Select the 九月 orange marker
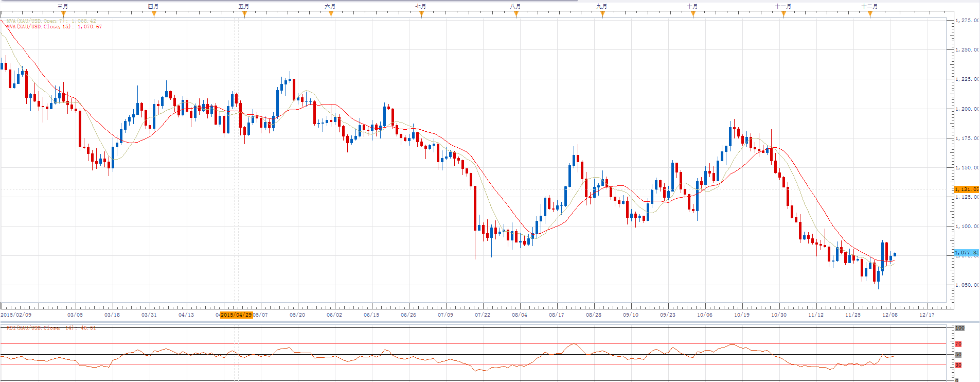The image size is (980, 382). click(x=602, y=14)
